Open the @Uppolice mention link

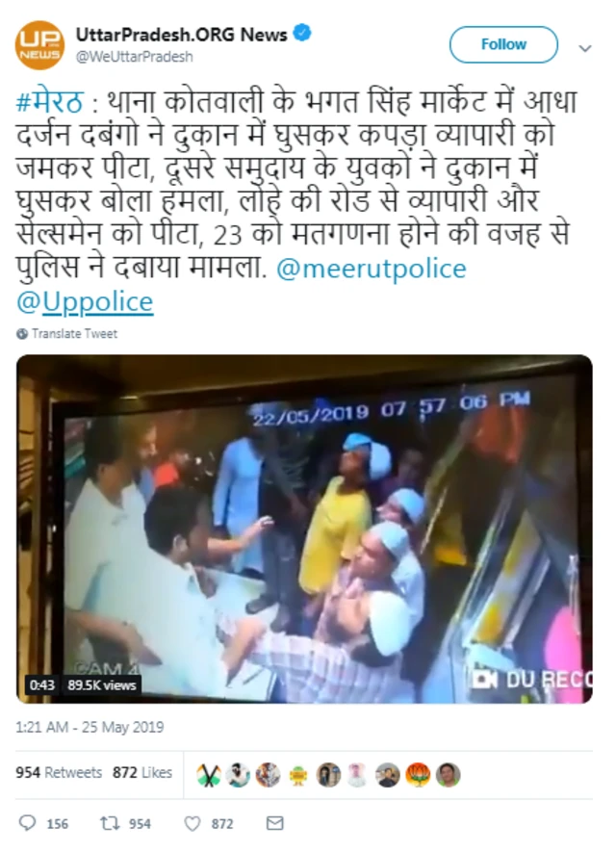[x=85, y=302]
